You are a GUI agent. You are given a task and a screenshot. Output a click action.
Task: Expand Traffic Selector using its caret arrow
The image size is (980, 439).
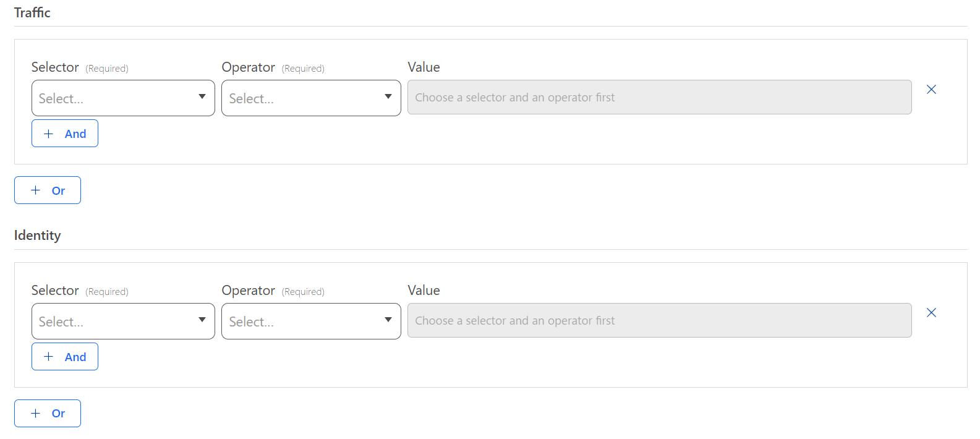[202, 96]
